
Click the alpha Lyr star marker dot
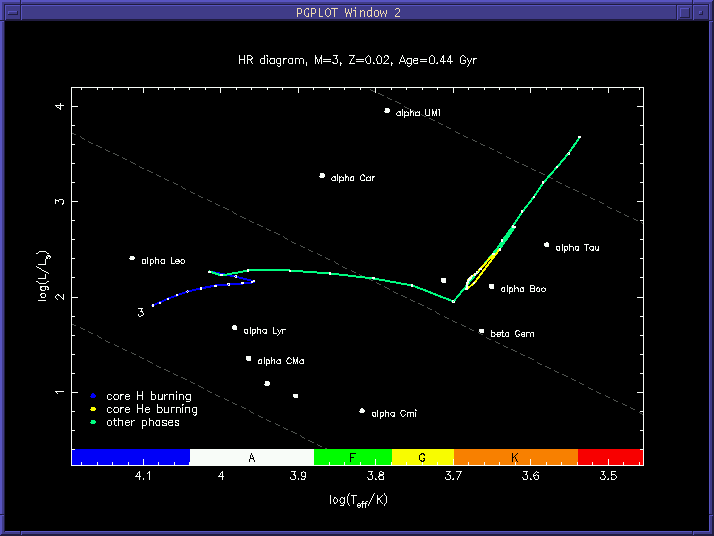[x=235, y=328]
